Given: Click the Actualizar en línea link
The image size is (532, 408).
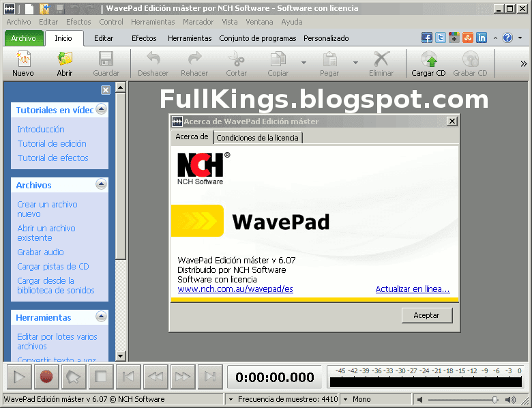Looking at the screenshot, I should (x=413, y=289).
